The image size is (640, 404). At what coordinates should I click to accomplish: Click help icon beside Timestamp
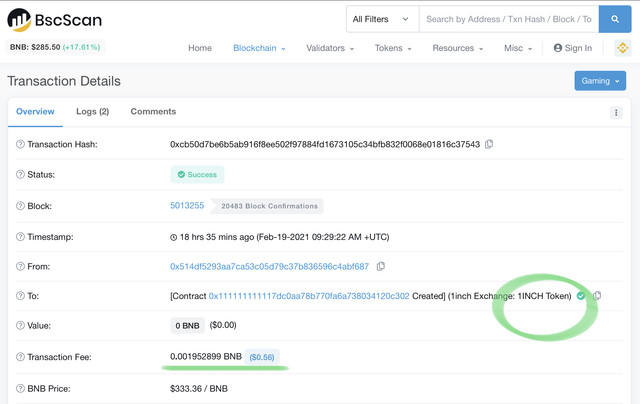(x=20, y=237)
